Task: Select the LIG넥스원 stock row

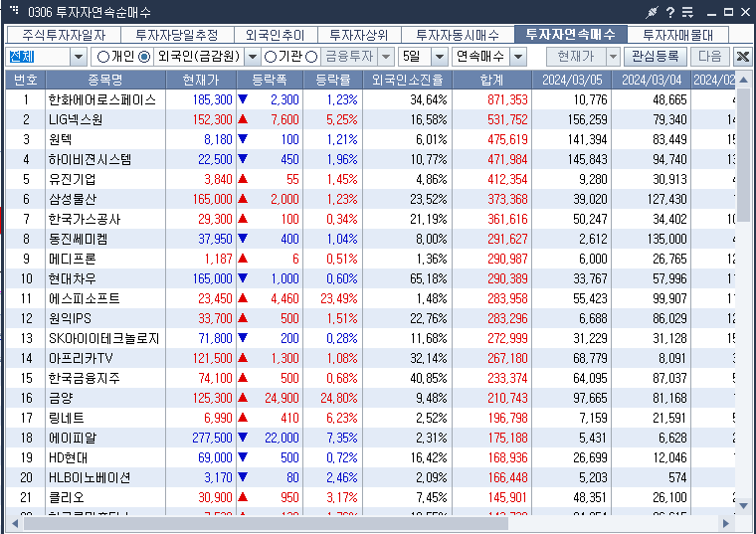Action: point(370,119)
